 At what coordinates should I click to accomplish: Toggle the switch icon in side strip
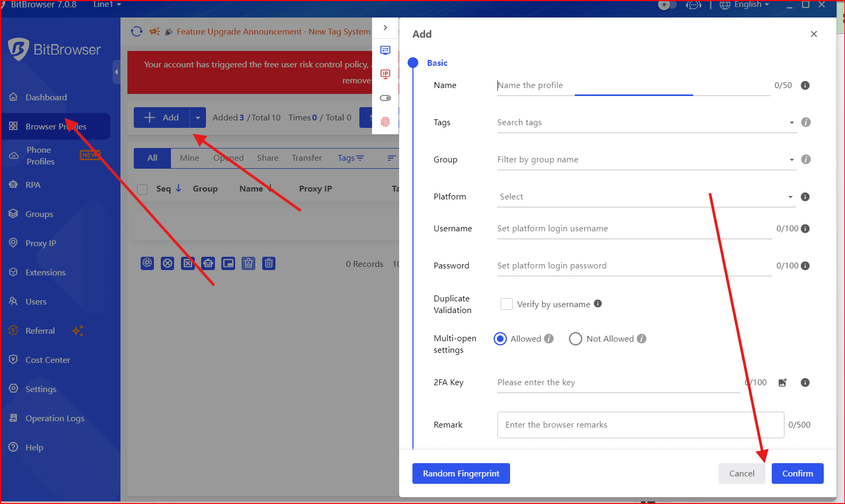(x=385, y=98)
